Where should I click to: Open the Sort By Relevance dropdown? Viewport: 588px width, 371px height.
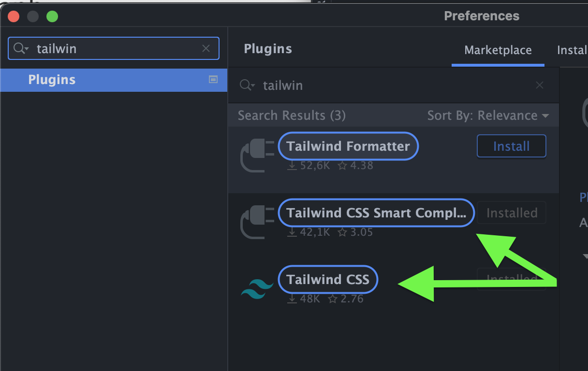coord(488,115)
